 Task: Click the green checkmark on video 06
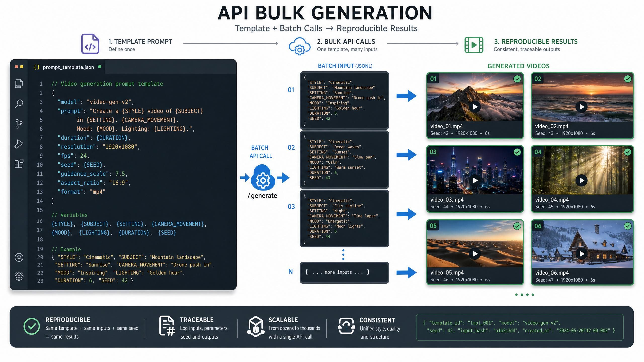(628, 226)
